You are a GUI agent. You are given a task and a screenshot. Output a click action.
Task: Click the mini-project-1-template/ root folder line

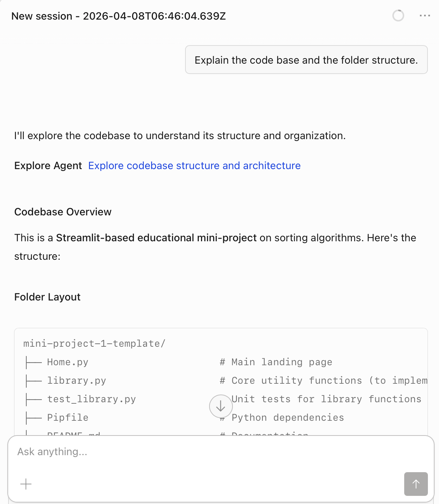94,344
